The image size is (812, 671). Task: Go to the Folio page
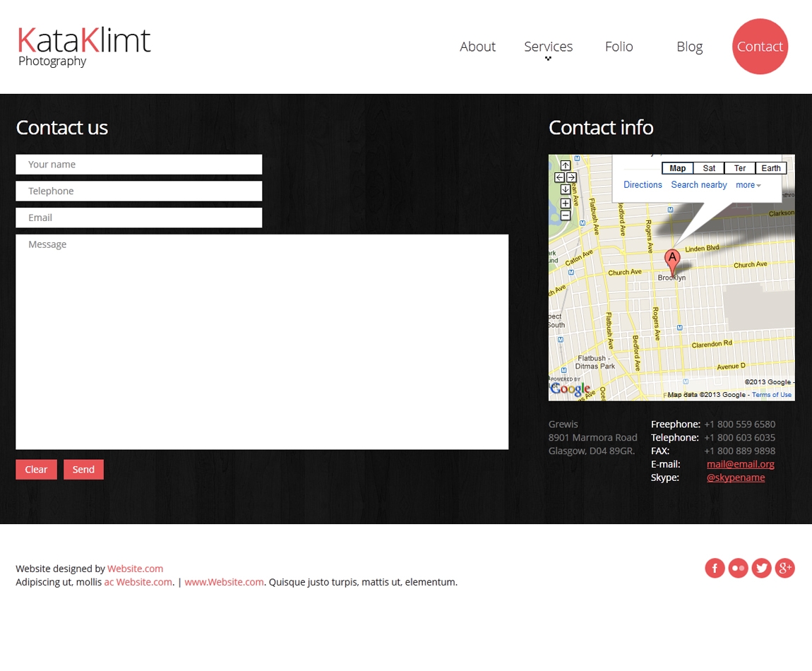[619, 47]
